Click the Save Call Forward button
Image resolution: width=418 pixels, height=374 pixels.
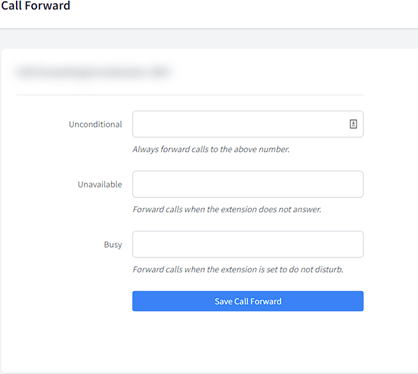point(248,301)
